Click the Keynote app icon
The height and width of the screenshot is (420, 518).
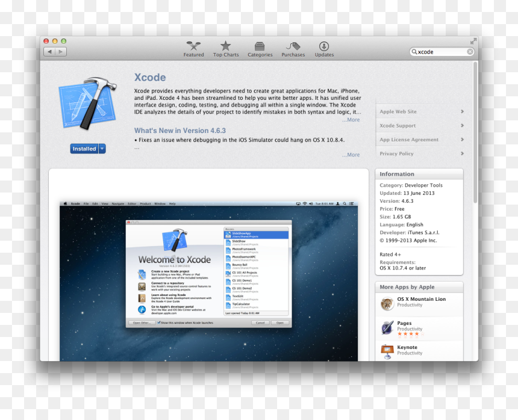(x=387, y=351)
